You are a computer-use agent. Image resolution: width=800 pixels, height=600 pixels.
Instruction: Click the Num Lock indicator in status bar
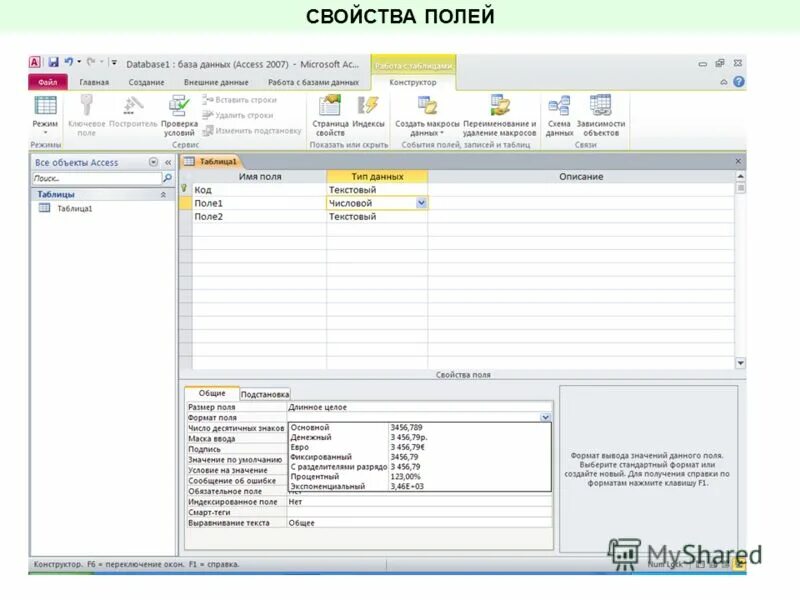click(x=667, y=562)
